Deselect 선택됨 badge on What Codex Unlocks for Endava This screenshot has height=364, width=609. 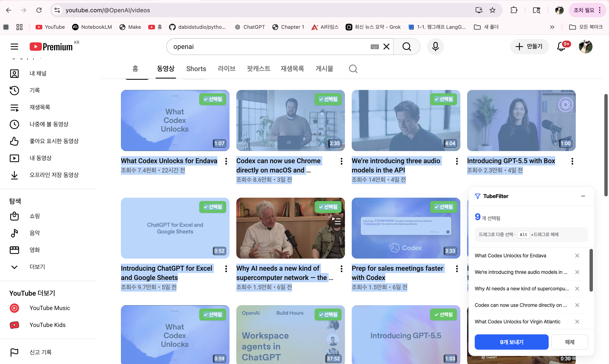coord(212,99)
